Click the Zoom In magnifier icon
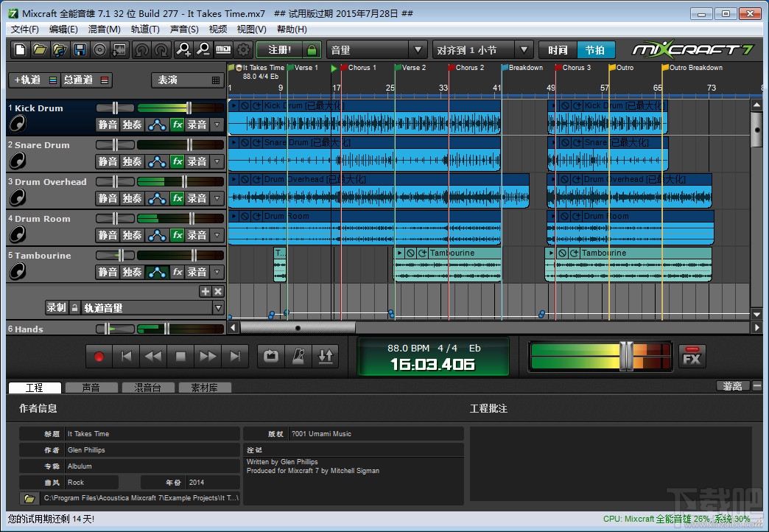Image resolution: width=769 pixels, height=532 pixels. [x=183, y=50]
